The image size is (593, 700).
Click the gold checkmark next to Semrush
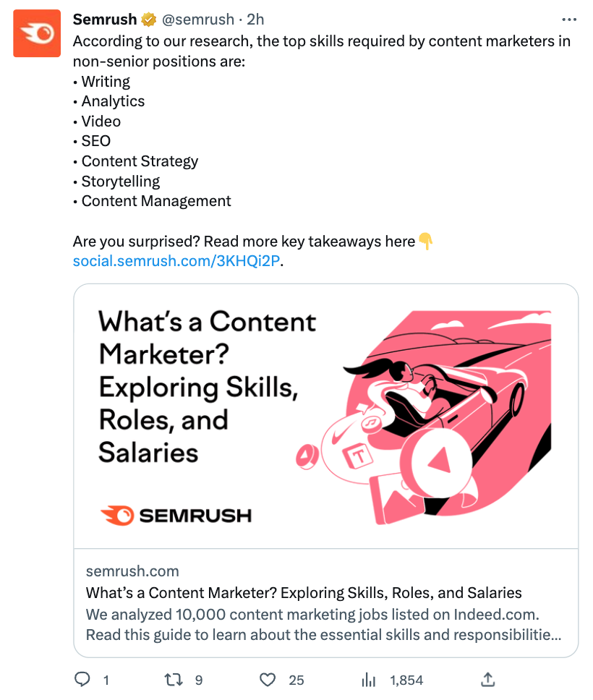point(147,20)
